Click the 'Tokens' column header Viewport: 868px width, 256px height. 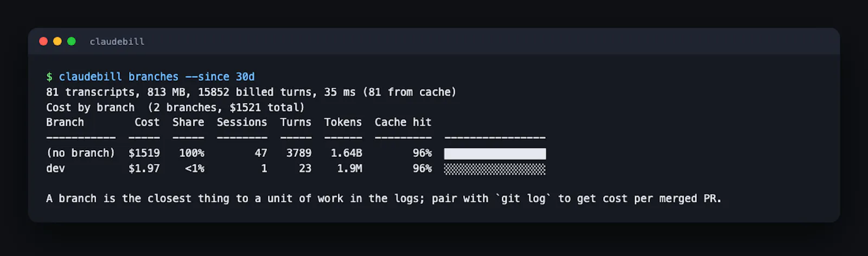[343, 123]
